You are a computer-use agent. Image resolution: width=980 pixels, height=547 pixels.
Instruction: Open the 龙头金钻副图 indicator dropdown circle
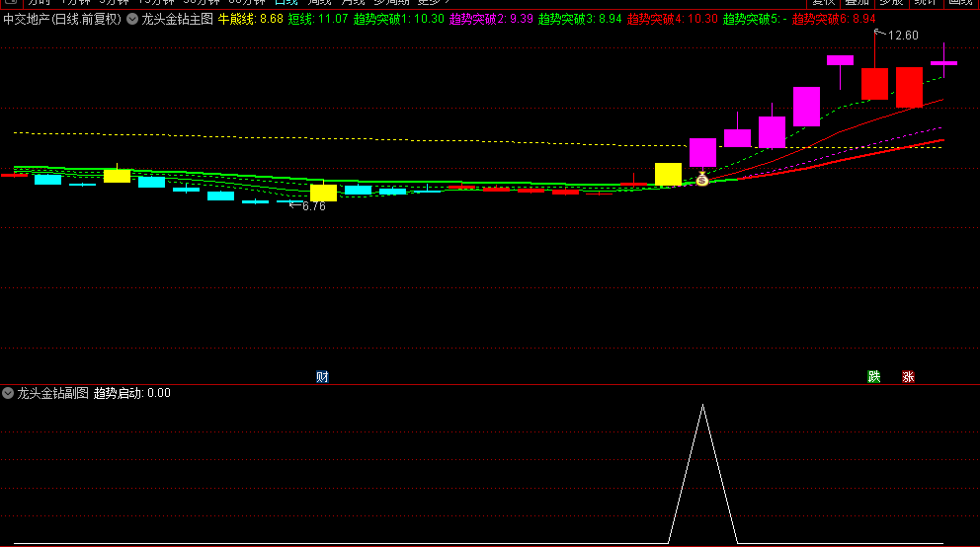point(8,393)
